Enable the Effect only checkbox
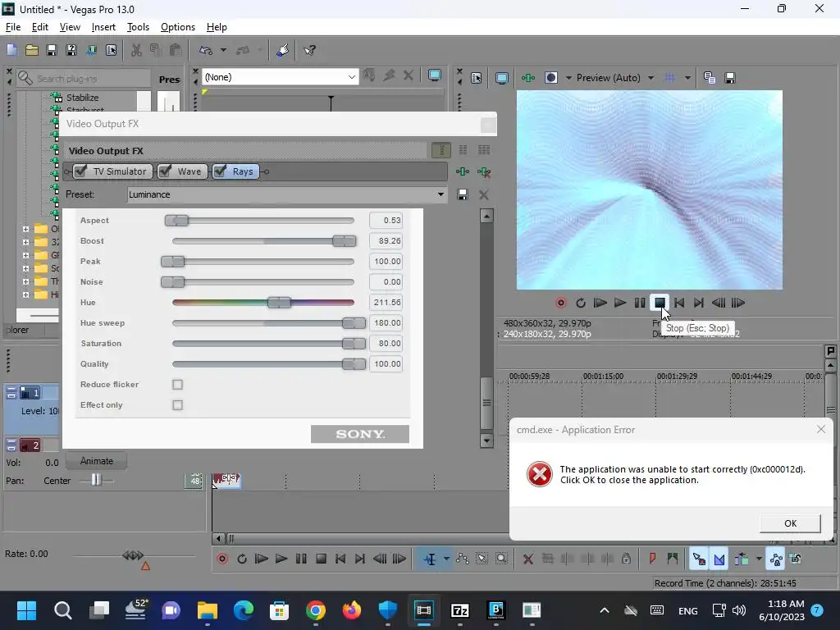840x630 pixels. (177, 405)
